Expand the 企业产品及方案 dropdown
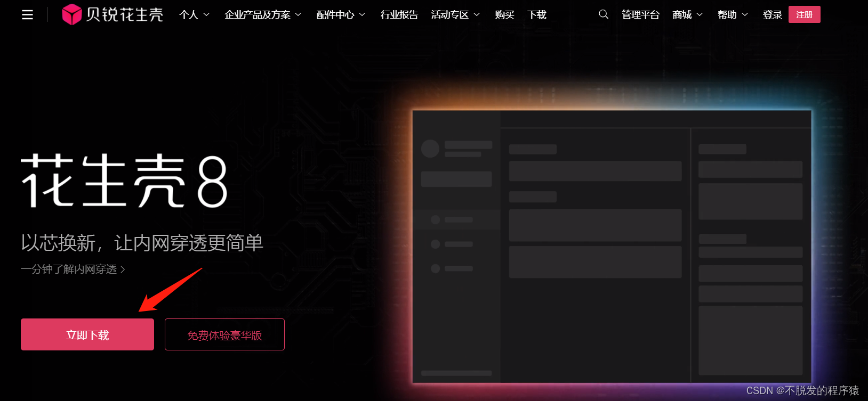Image resolution: width=868 pixels, height=401 pixels. (x=263, y=15)
